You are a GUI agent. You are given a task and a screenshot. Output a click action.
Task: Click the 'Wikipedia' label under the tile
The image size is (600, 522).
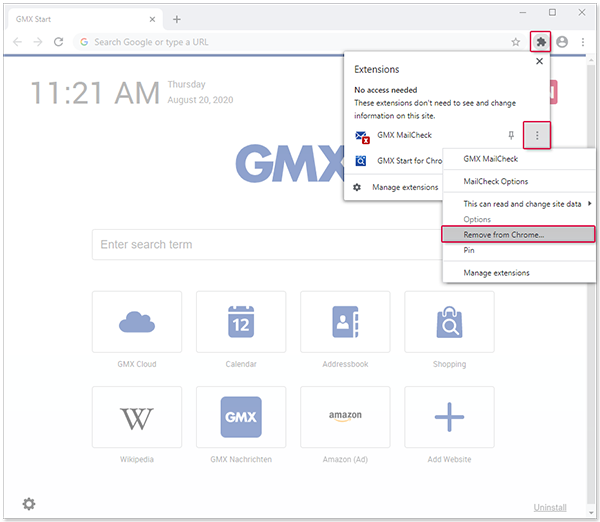pyautogui.click(x=137, y=459)
